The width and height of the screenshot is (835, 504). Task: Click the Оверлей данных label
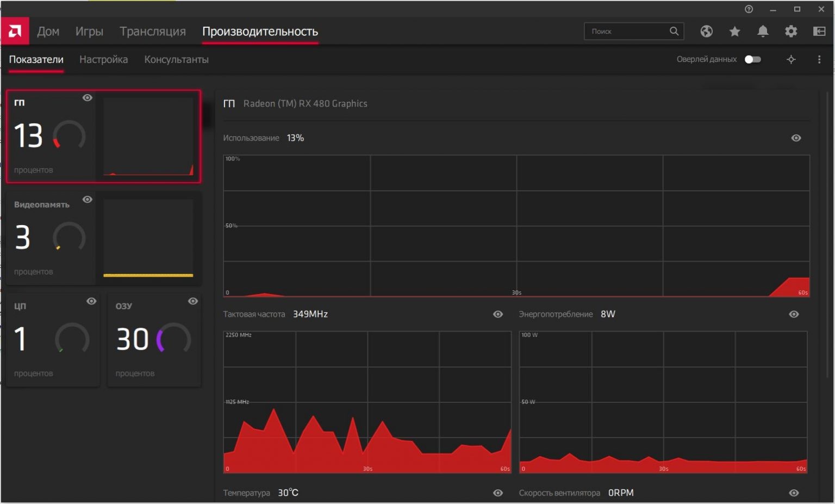707,59
